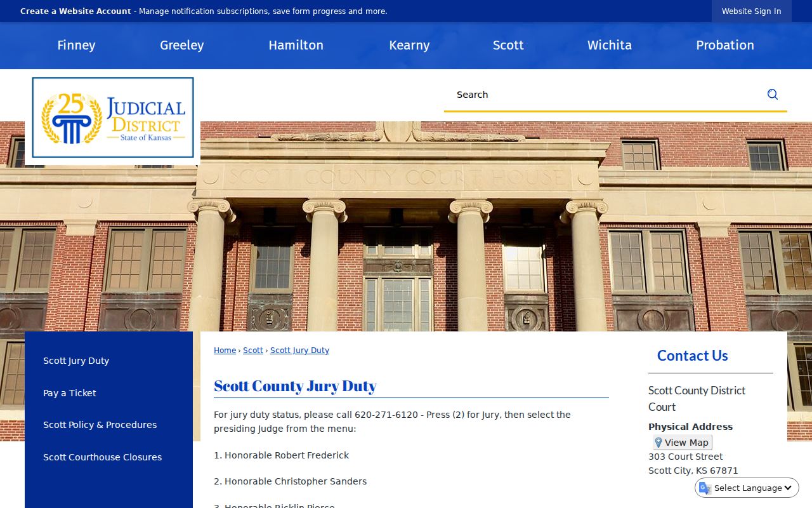The height and width of the screenshot is (508, 812).
Task: Click in the Search input field
Action: click(x=603, y=95)
